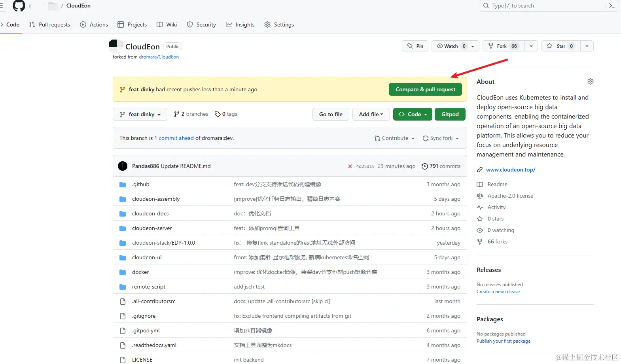Click the cloudeon-server folder icon
Viewport: 621px width, 364px height.
point(123,228)
